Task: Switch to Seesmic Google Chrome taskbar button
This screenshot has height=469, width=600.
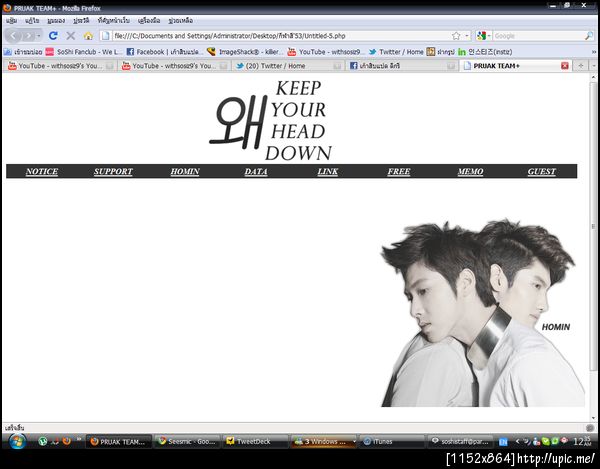Action: 187,441
